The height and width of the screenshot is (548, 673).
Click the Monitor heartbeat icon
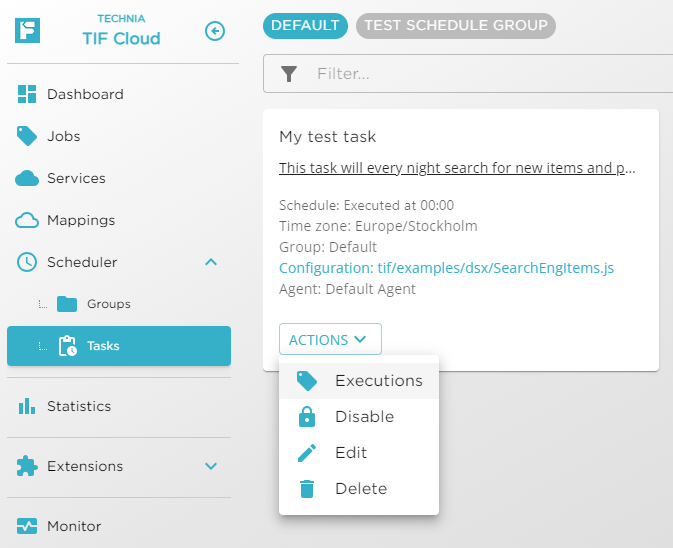click(x=27, y=526)
